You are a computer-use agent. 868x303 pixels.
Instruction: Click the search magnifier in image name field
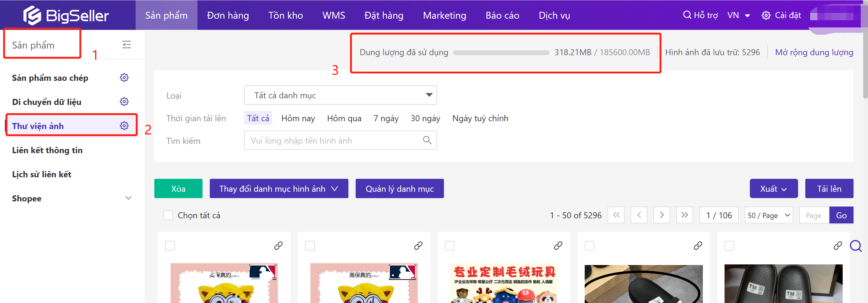pos(427,140)
